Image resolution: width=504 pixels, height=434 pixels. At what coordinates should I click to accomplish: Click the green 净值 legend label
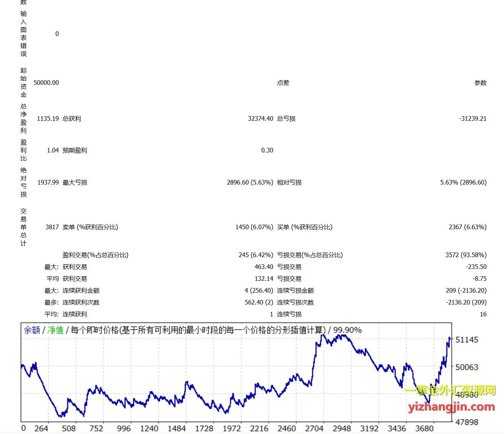[55, 330]
